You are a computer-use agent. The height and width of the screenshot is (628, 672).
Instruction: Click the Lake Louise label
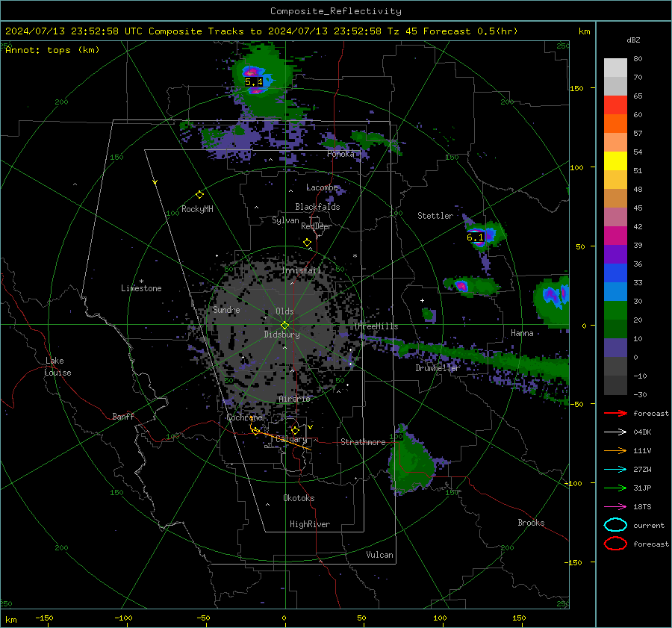click(x=57, y=367)
